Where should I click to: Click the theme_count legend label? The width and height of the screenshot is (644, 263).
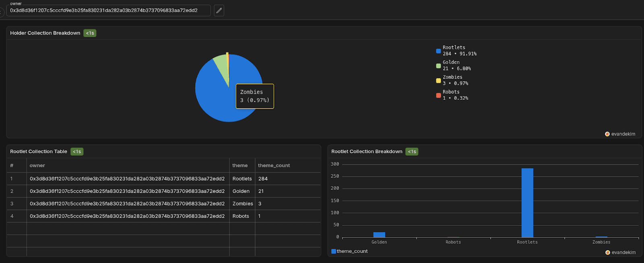(352, 251)
